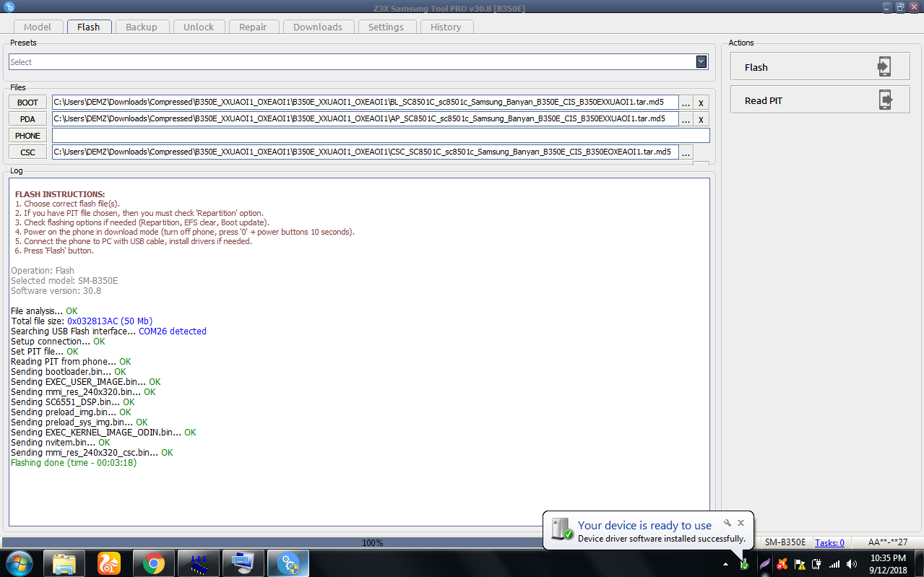
Task: Open the Avast antivirus tray icon
Action: 782,564
